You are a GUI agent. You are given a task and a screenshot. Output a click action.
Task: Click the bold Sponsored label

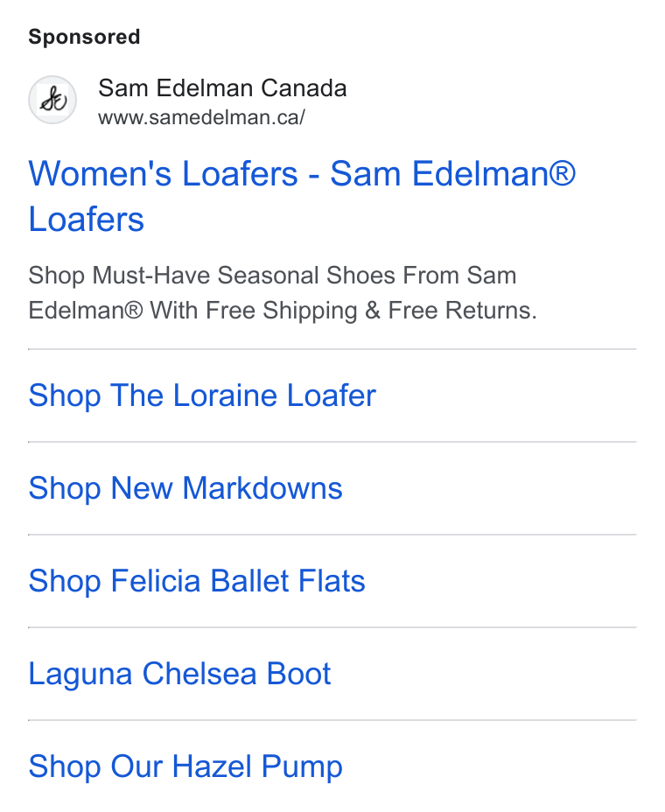click(84, 37)
